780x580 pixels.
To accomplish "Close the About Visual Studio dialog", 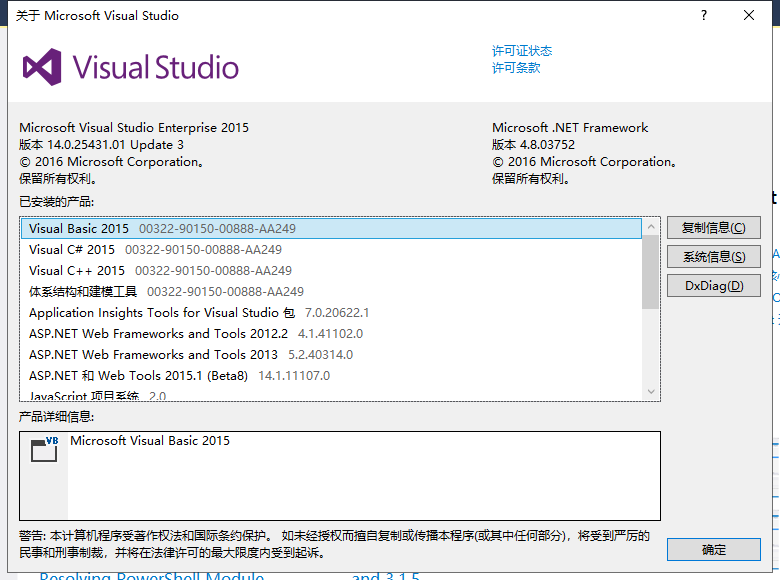I will point(749,15).
